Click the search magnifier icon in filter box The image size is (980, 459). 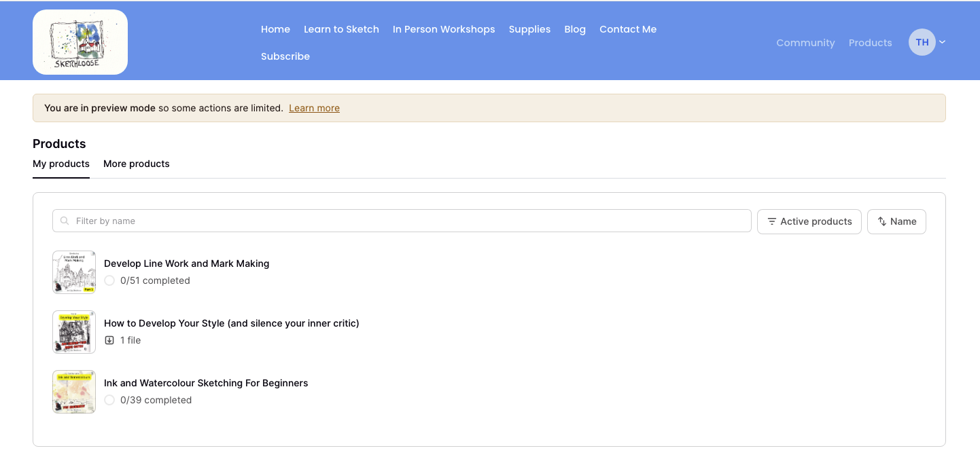65,221
